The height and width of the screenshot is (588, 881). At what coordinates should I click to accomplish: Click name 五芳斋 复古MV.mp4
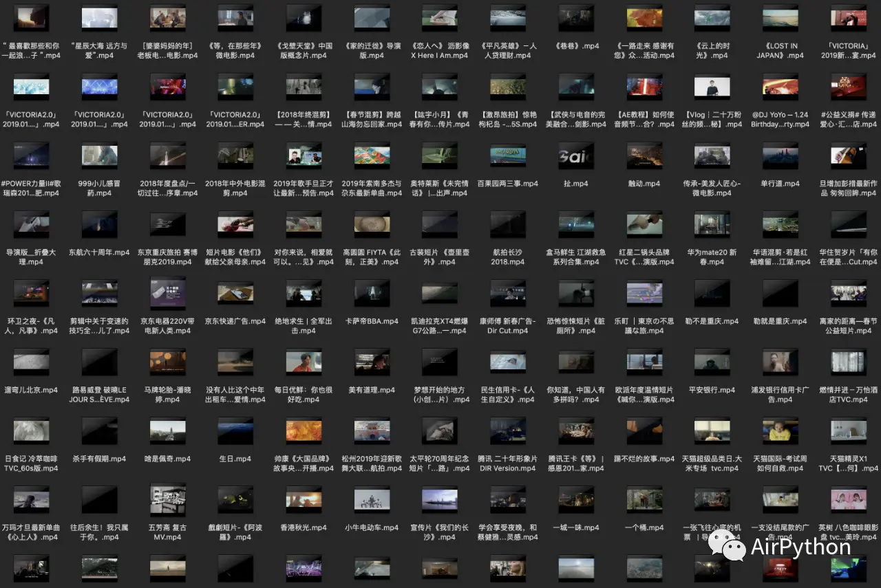167,532
